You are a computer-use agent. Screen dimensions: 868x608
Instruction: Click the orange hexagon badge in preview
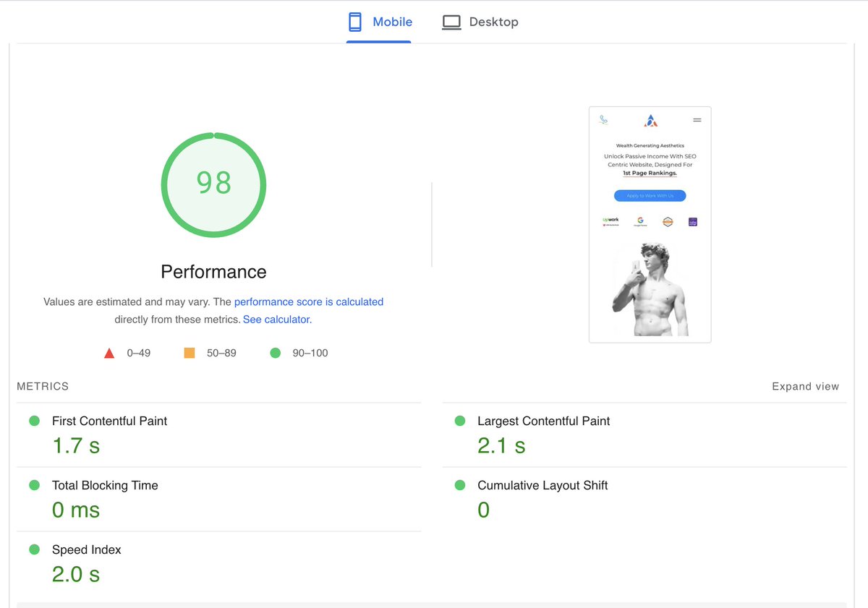[x=668, y=222]
